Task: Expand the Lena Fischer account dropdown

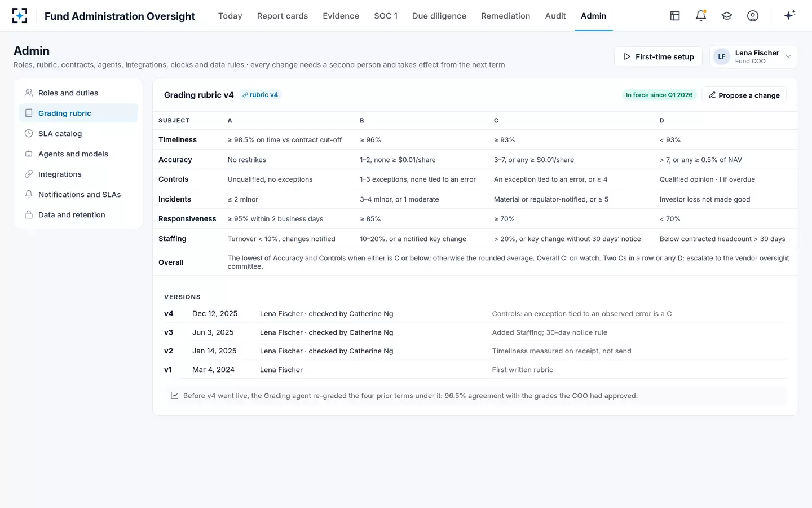Action: 753,56
